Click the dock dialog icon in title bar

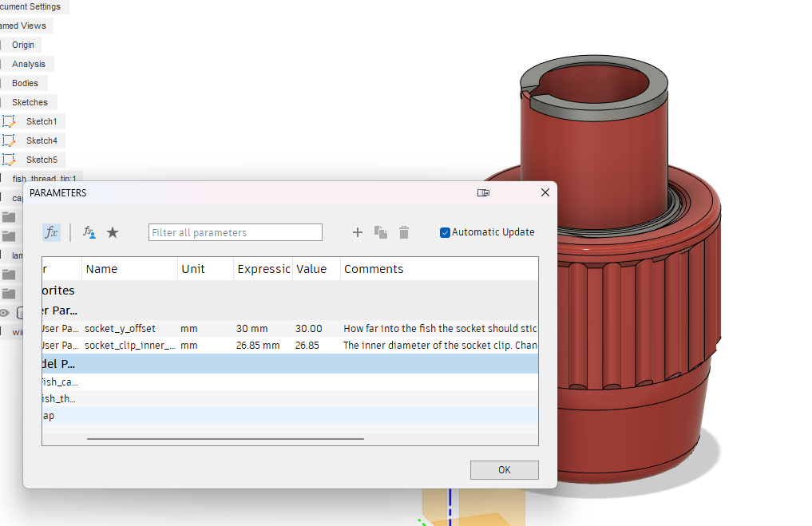(483, 192)
